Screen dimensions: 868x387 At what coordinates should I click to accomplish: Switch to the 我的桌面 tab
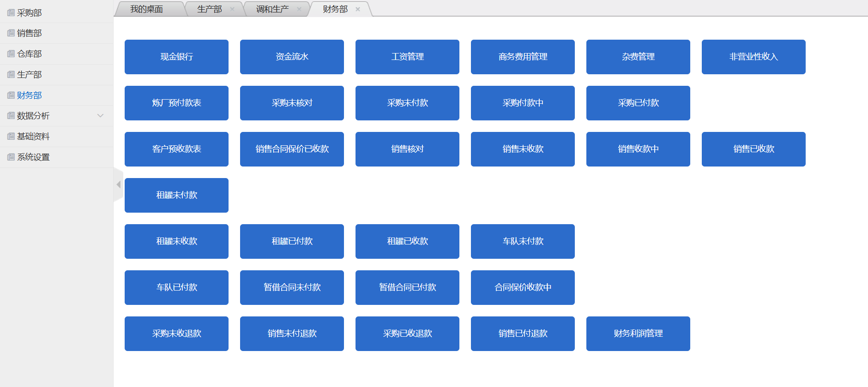point(146,9)
